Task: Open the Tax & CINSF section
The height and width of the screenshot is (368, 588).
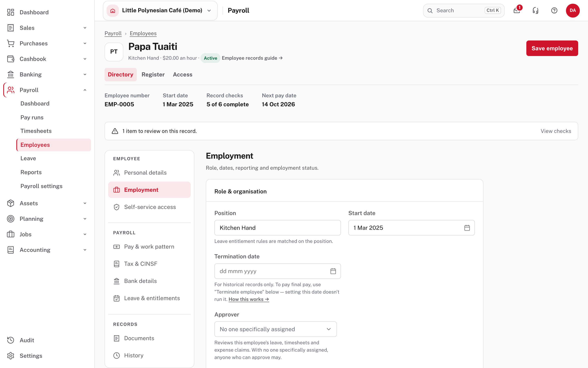Action: point(149,264)
